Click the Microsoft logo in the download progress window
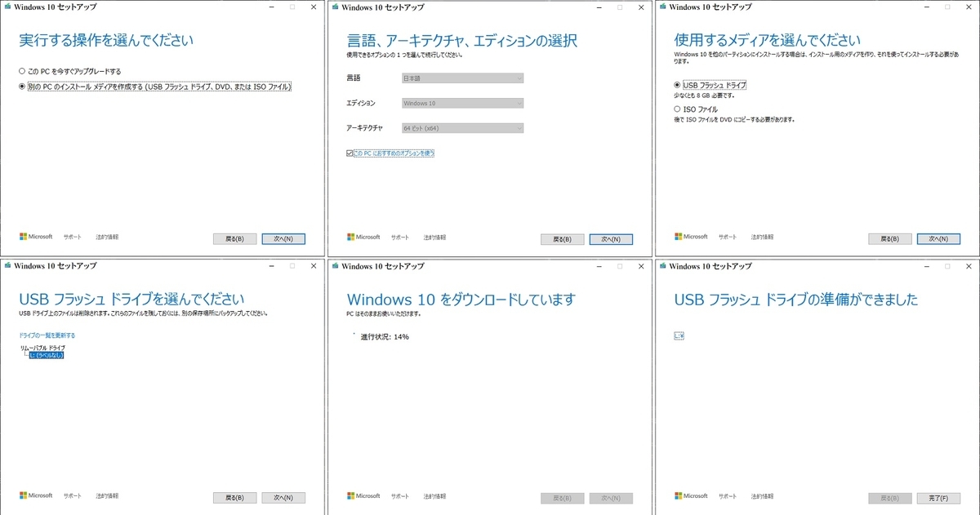 click(363, 495)
